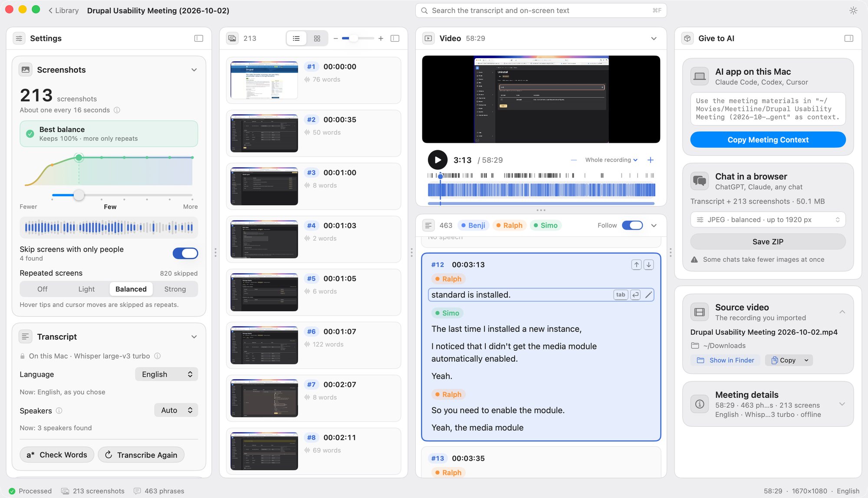Click the plus icon to enlarge thumbnails
This screenshot has width=868, height=498.
[x=381, y=38]
